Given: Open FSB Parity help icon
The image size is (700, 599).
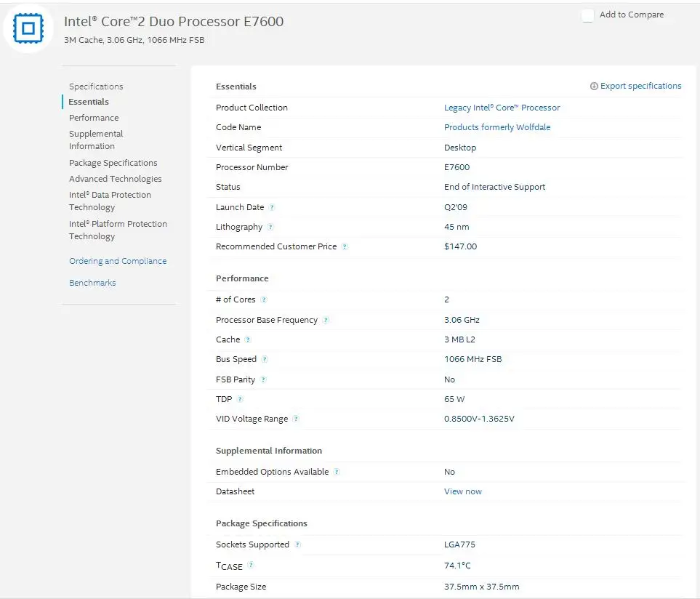Looking at the screenshot, I should click(x=263, y=379).
